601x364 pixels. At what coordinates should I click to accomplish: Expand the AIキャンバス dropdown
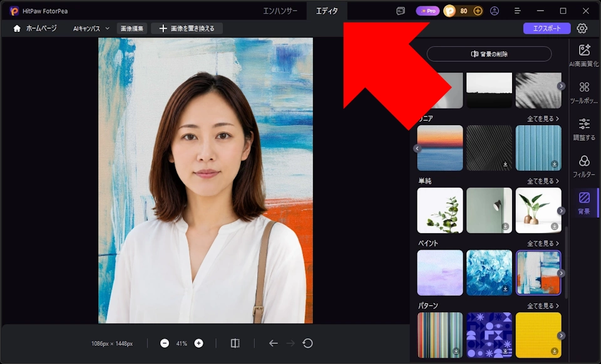tap(91, 28)
